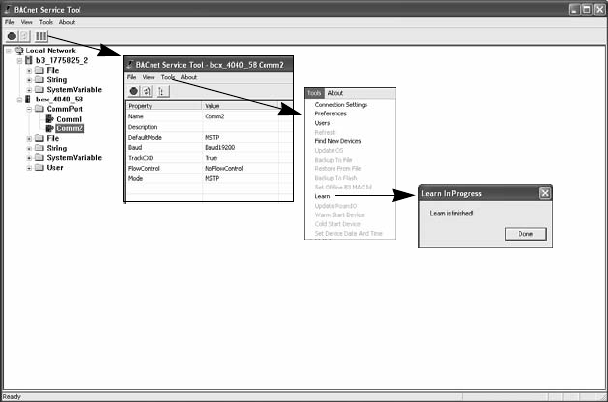The image size is (608, 402).
Task: Click the greyed refresh icon in main toolbar
Action: [24, 36]
